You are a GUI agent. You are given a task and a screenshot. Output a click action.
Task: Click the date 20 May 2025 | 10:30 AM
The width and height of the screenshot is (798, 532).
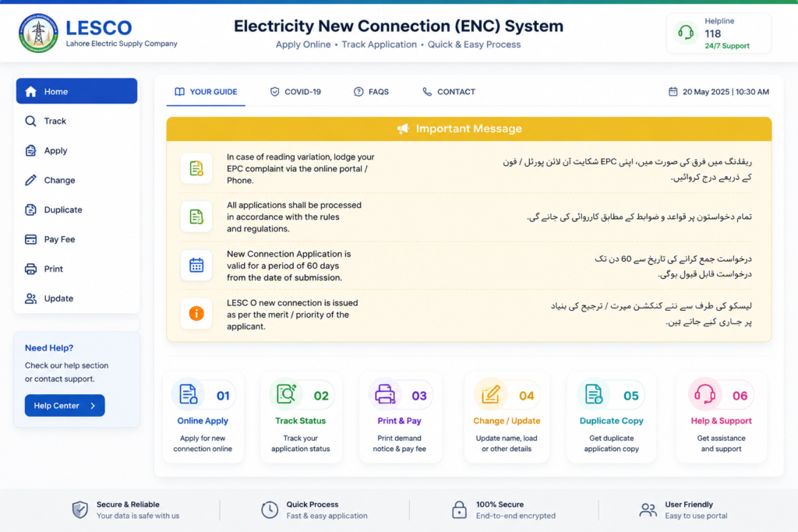[726, 92]
